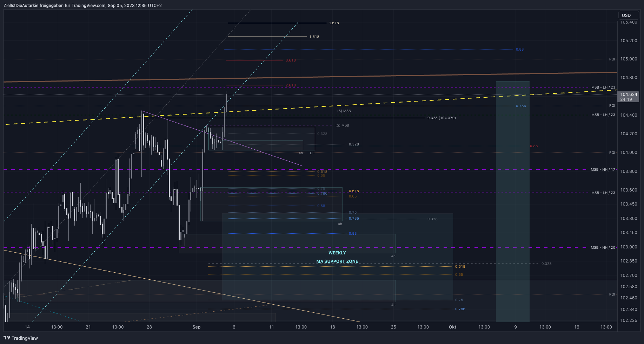Select the Sep month marker on time axis

197,327
